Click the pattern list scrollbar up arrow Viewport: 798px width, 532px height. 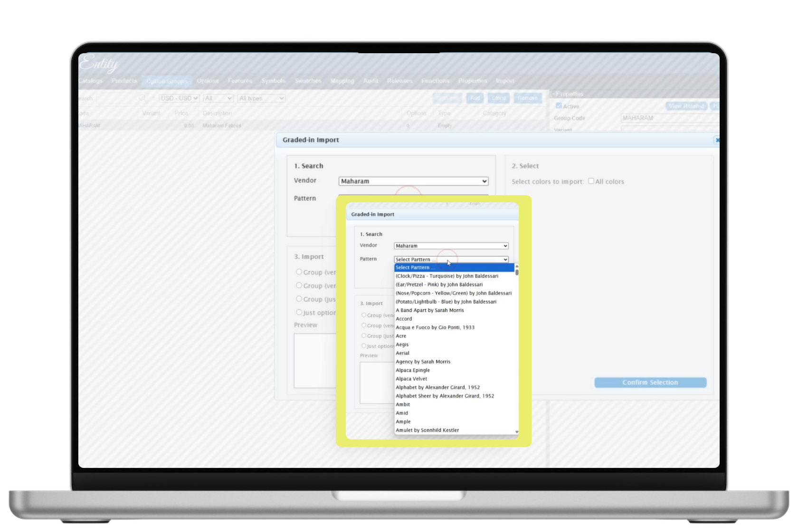click(517, 266)
